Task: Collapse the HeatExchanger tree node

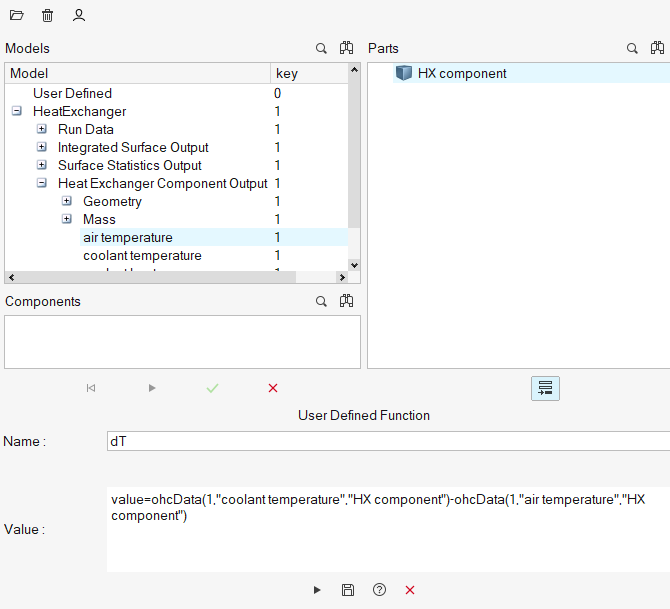Action: click(x=17, y=112)
